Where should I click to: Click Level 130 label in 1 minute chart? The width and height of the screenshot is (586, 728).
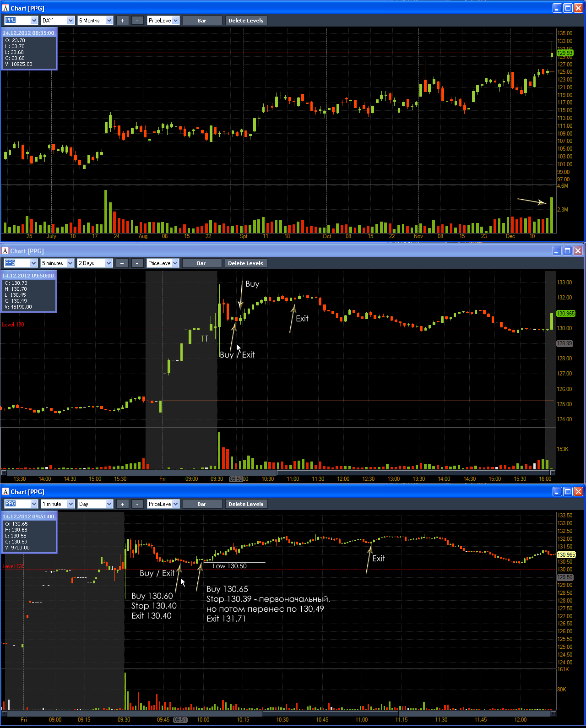tap(13, 566)
